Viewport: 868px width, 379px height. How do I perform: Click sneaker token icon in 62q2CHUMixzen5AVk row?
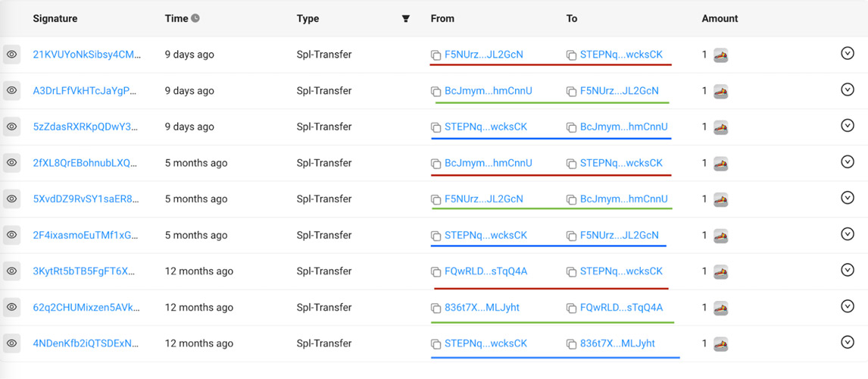(720, 308)
